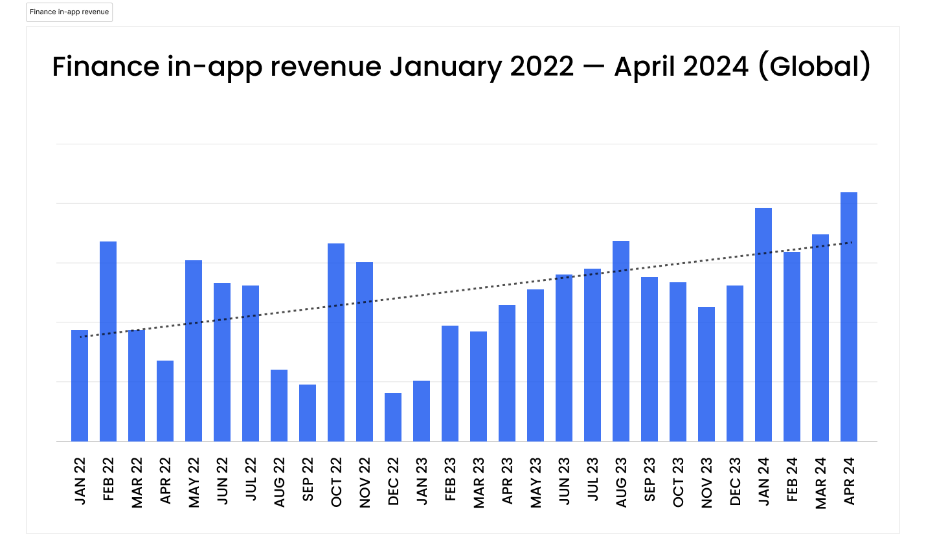The width and height of the screenshot is (926, 560).
Task: Click the APR 24 axis label
Action: pyautogui.click(x=848, y=479)
